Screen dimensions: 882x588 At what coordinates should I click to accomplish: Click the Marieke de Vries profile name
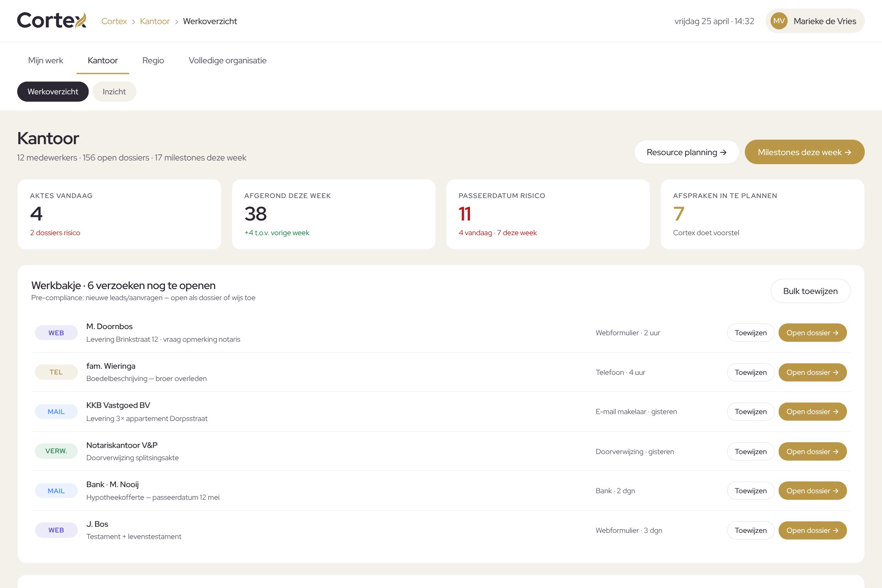coord(825,21)
